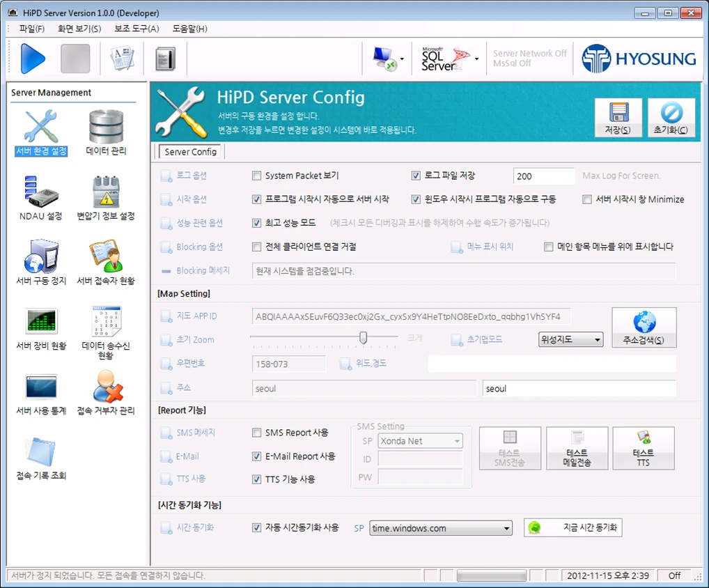This screenshot has height=588, width=709.
Task: Enable 메인 항목 메뉴를 위에 표시합니다
Action: (x=549, y=247)
